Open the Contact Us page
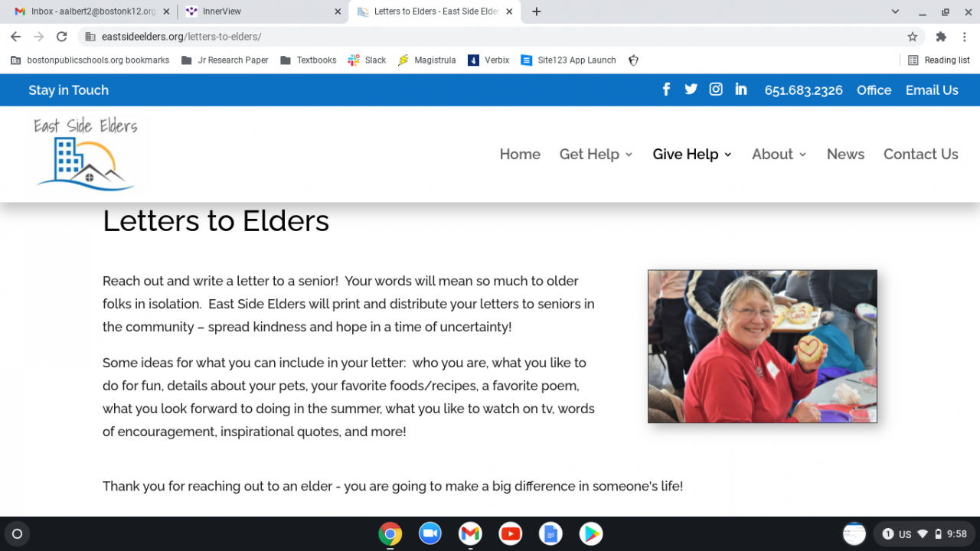 click(921, 154)
